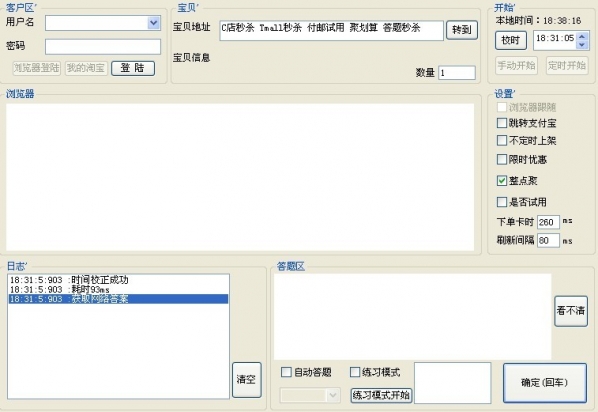Click the 数量 quantity field
Image resolution: width=598 pixels, height=412 pixels.
point(457,72)
